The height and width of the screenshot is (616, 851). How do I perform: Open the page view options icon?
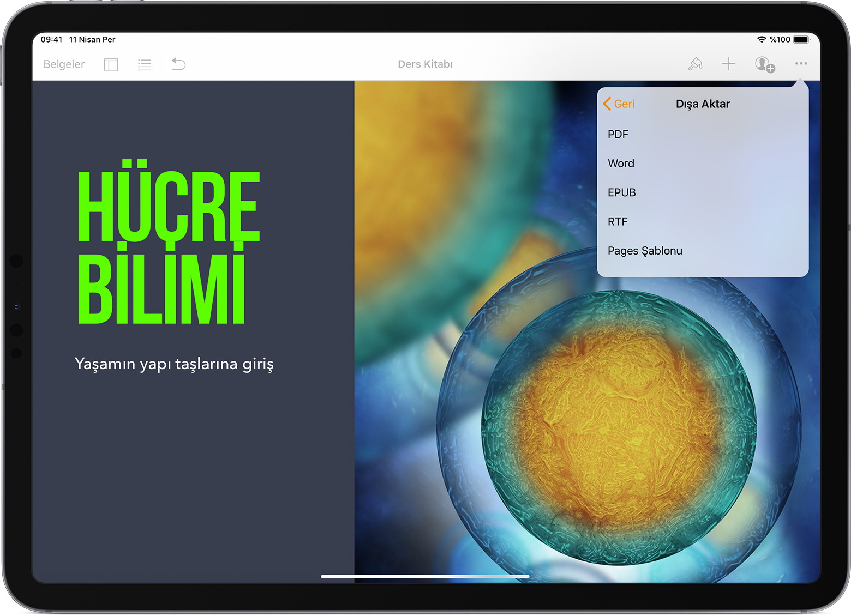click(111, 65)
